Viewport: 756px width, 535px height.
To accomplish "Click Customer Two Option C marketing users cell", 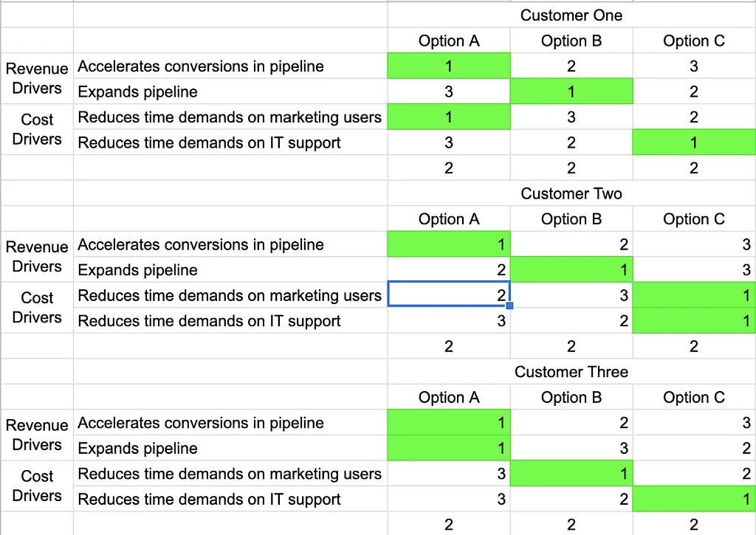I will point(694,295).
